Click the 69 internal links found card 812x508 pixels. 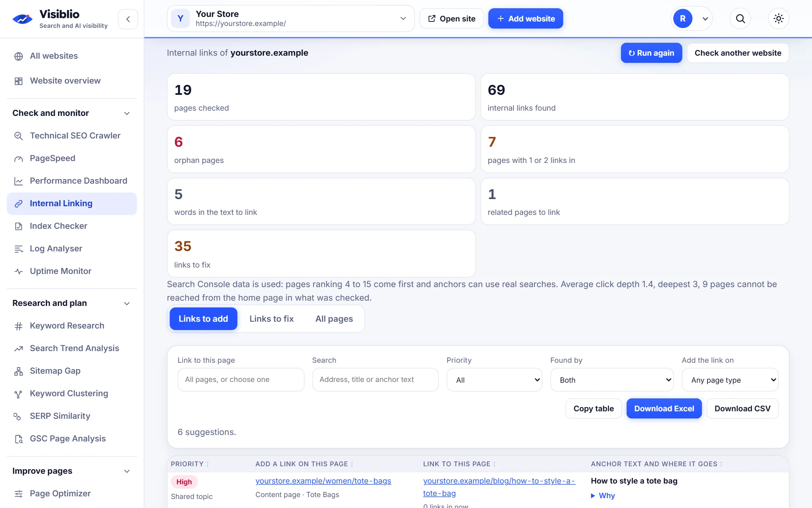coord(635,97)
